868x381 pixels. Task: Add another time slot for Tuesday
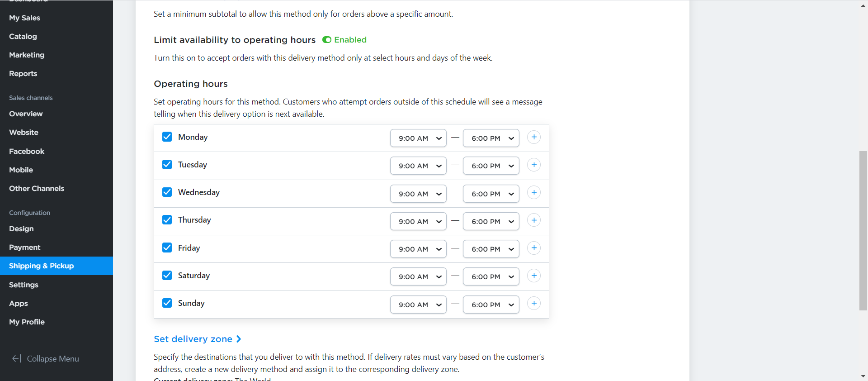pyautogui.click(x=534, y=165)
